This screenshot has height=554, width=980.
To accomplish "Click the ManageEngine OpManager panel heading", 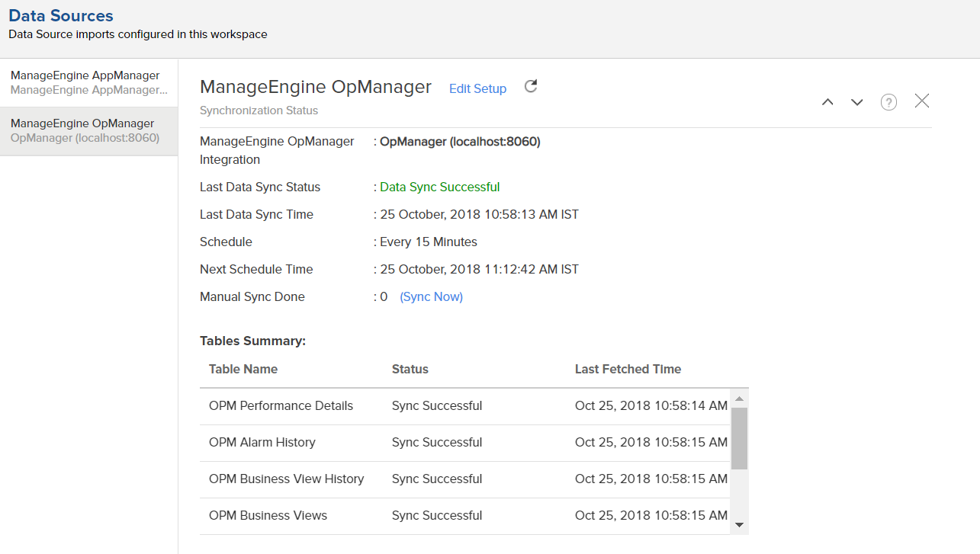I will 316,86.
